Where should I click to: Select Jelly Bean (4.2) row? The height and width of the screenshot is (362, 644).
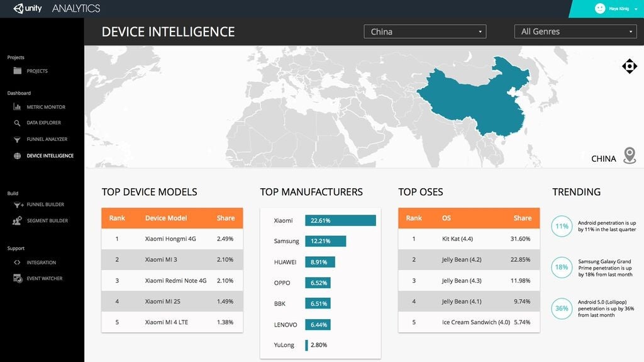click(469, 259)
